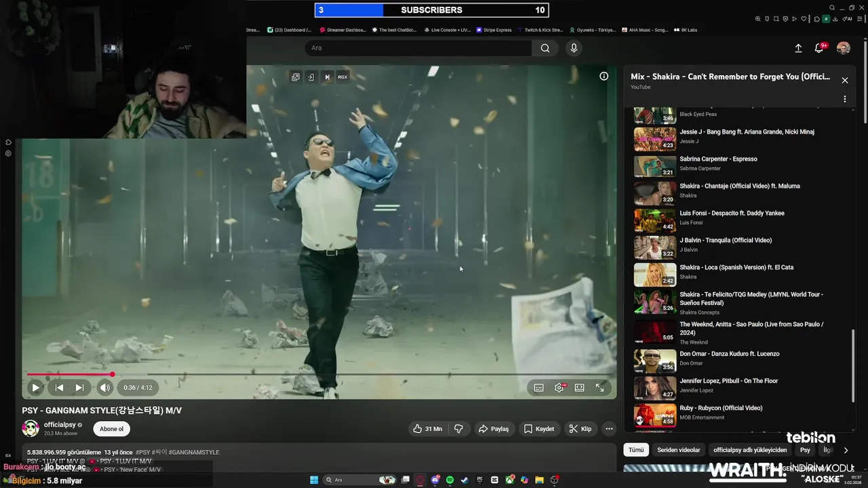
Task: Open officialpsy channel avatar
Action: coord(31,428)
